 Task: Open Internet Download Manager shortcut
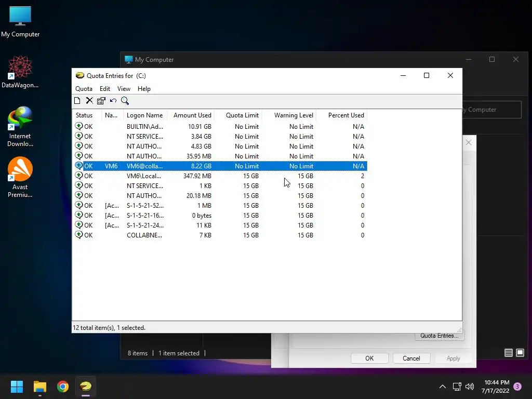20,127
